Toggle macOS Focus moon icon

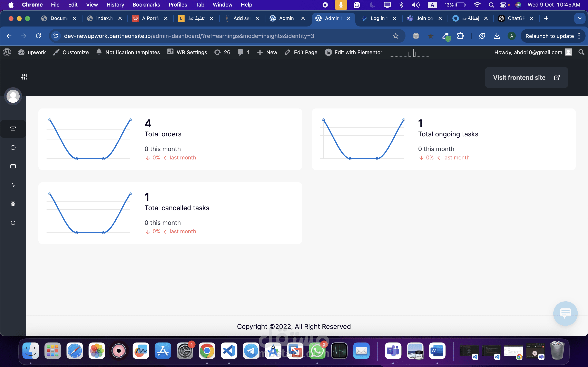(372, 5)
